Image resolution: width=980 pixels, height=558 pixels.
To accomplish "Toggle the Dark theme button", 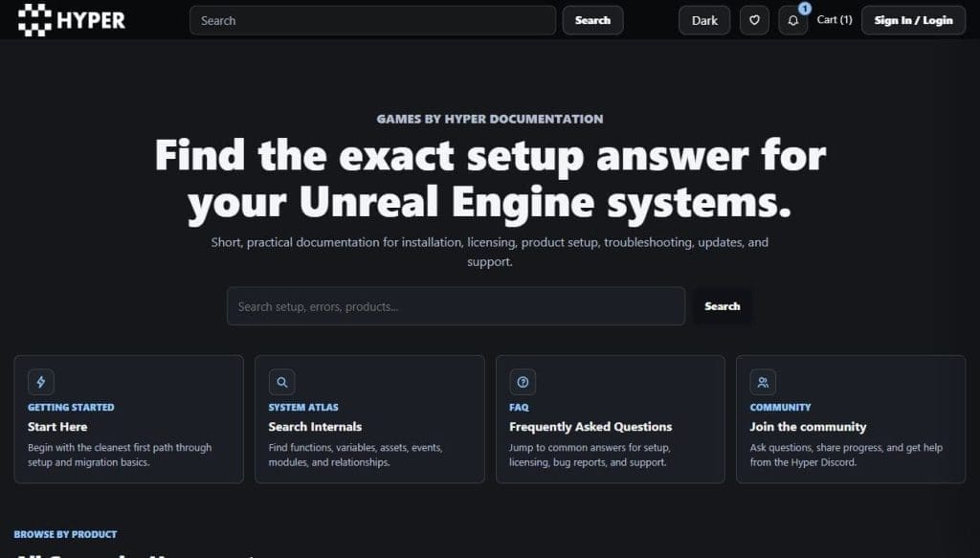I will (704, 20).
